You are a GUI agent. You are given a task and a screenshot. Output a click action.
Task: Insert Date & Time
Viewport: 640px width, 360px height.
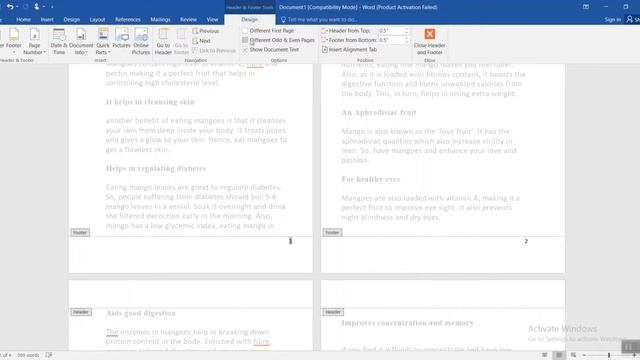tap(59, 41)
